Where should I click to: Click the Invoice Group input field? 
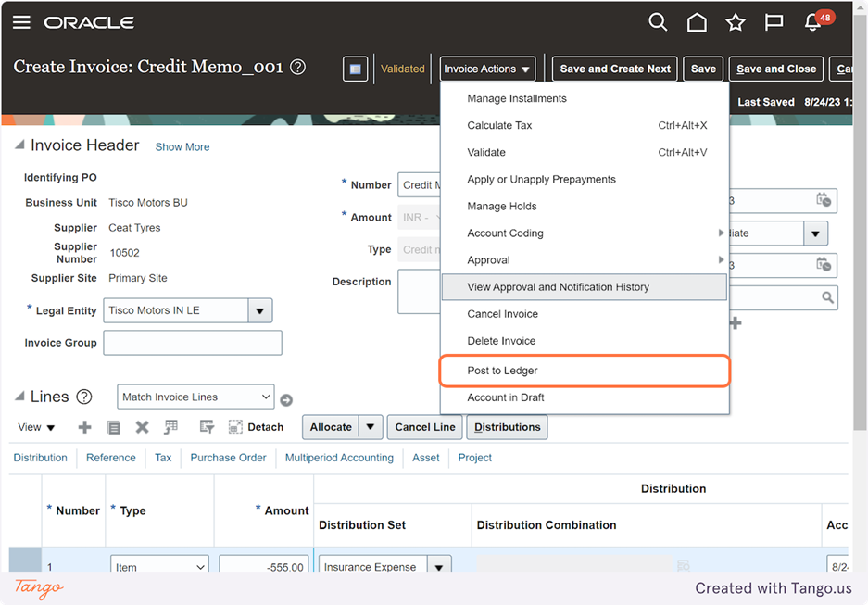coord(193,343)
